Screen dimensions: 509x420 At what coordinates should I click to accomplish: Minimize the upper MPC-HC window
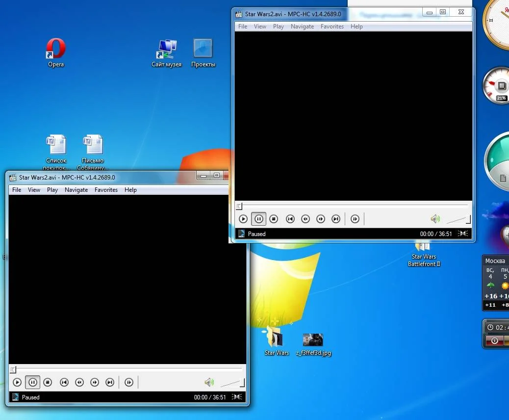pyautogui.click(x=430, y=12)
